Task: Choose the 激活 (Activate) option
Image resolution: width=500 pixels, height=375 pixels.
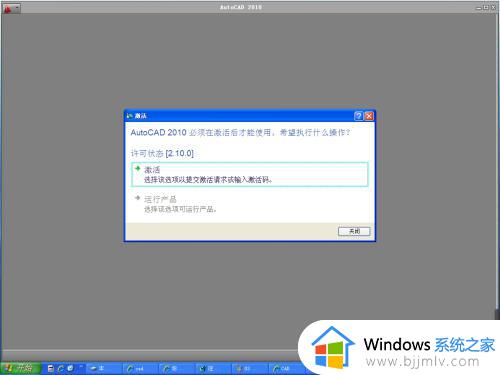Action: 250,174
